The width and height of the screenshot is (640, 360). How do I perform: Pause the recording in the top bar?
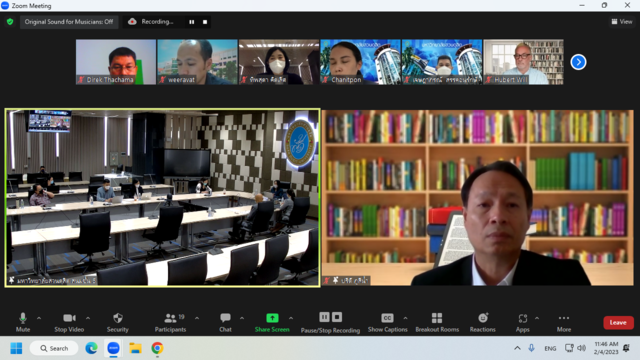pyautogui.click(x=191, y=22)
